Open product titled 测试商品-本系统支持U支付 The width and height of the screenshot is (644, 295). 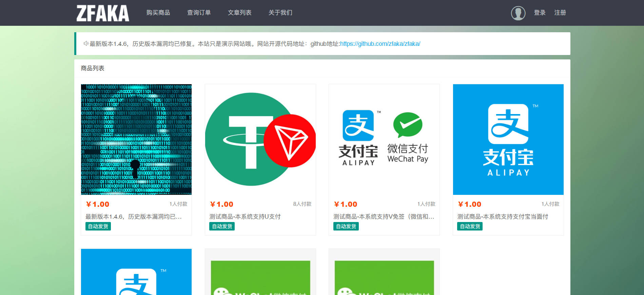coord(245,217)
